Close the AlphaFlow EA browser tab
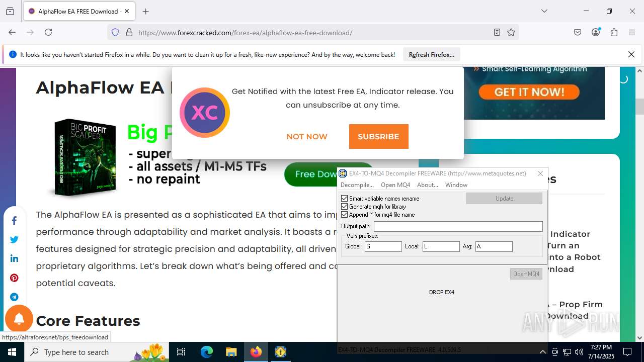 click(x=126, y=11)
